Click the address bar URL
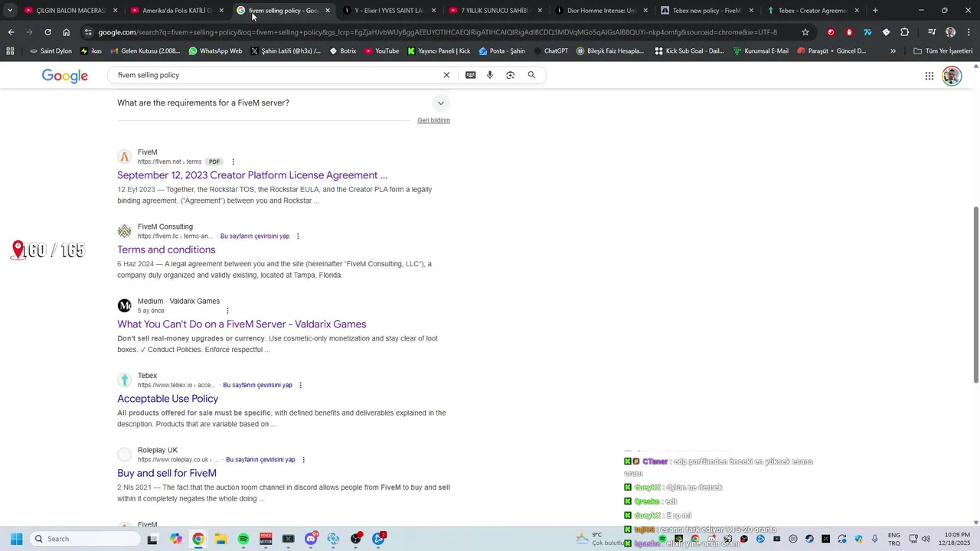 (x=437, y=32)
